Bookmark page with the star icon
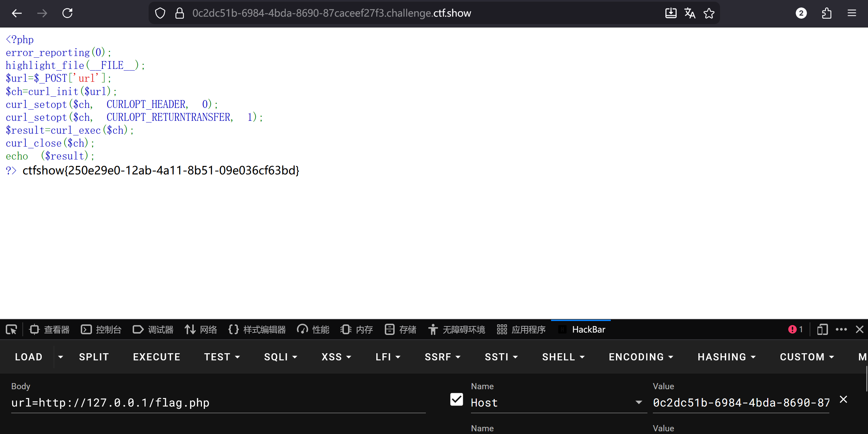 point(709,13)
